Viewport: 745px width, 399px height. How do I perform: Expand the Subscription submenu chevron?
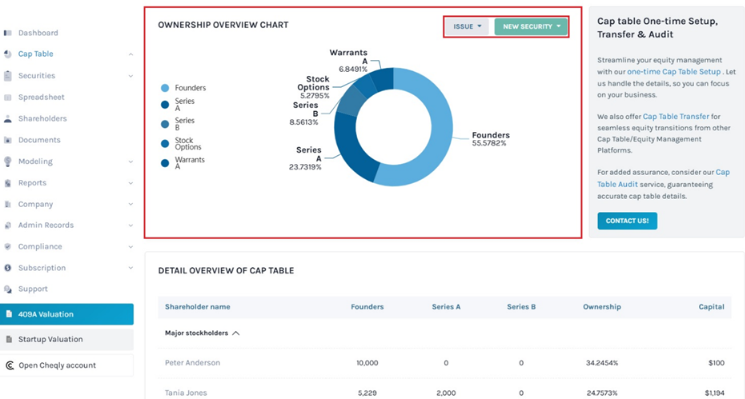[131, 268]
